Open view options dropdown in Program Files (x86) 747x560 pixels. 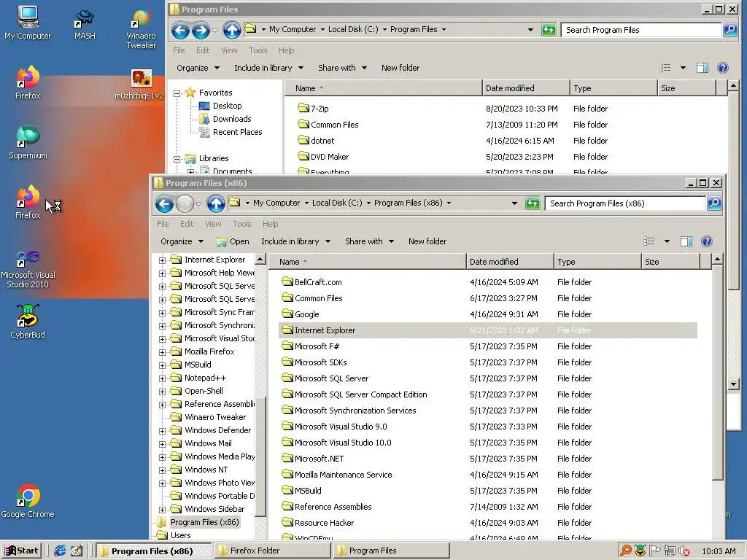coord(667,241)
